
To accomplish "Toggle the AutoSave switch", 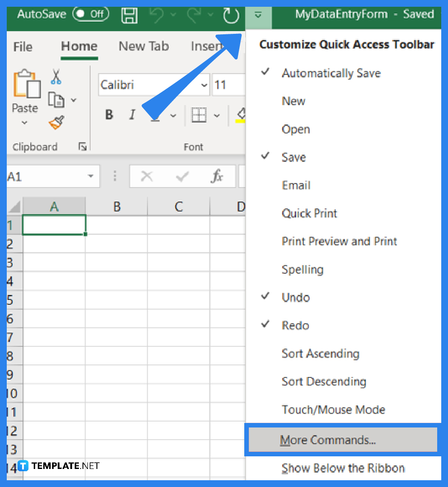I will pyautogui.click(x=90, y=14).
